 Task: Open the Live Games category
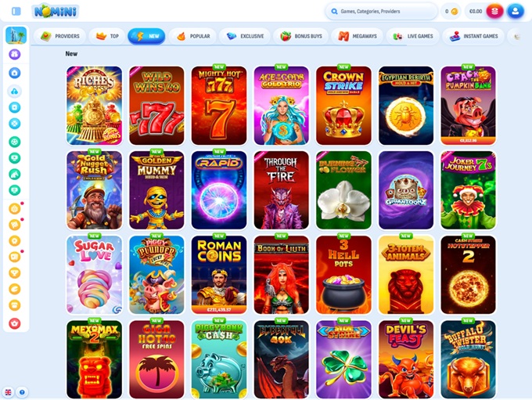point(412,36)
